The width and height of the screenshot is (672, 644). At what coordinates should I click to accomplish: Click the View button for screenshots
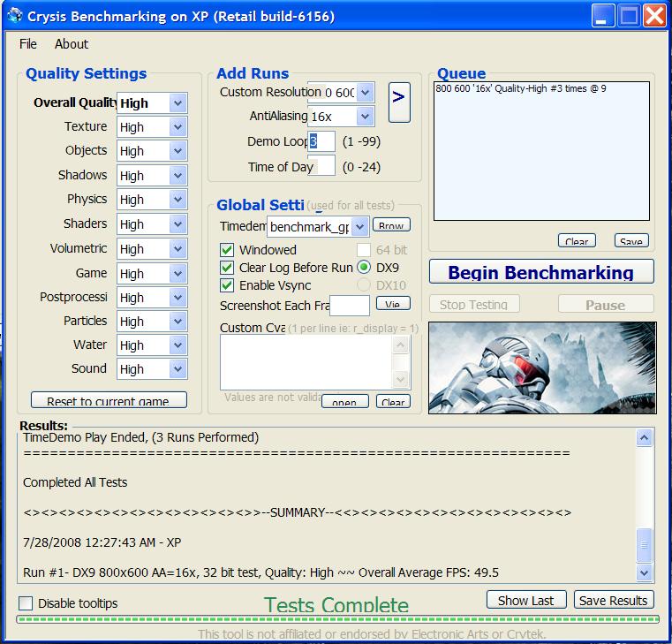(393, 303)
